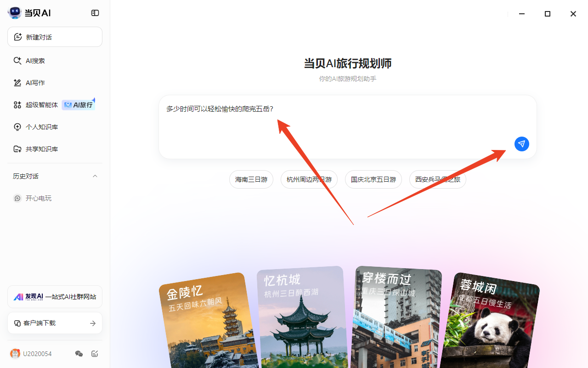
Task: Open AI写作 in the sidebar
Action: [55, 83]
